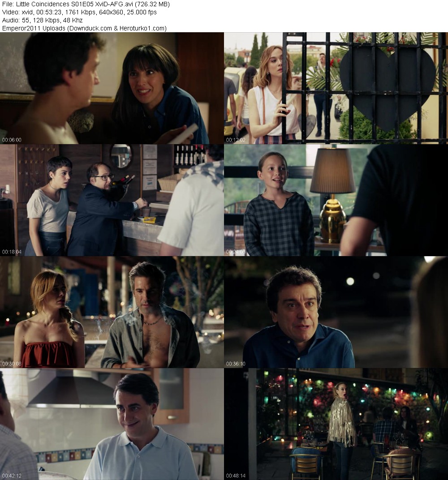Open the thumbnail marked 00:18:04
Viewport: 448px width, 480px height.
(x=112, y=200)
